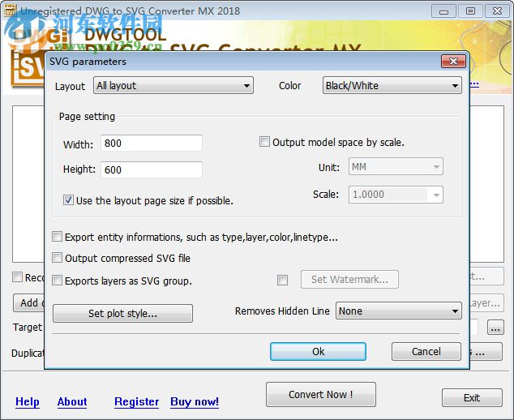Image resolution: width=514 pixels, height=420 pixels.
Task: Click the Height input field
Action: pyautogui.click(x=152, y=169)
